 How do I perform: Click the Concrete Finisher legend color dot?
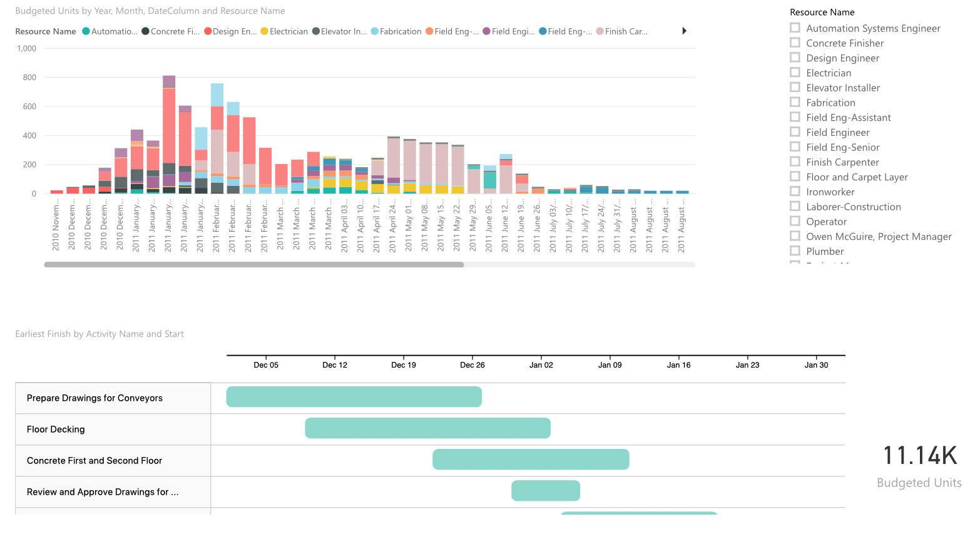145,31
